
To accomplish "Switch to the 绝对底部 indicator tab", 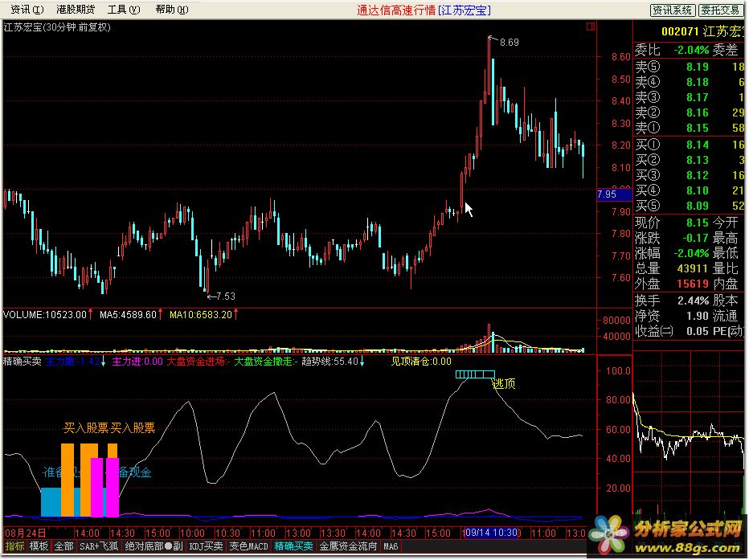I will tap(153, 546).
